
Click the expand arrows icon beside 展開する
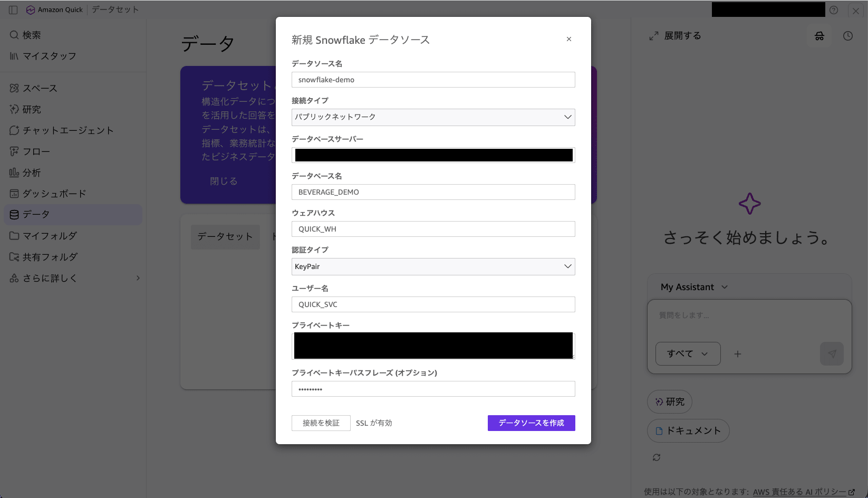[x=654, y=36]
